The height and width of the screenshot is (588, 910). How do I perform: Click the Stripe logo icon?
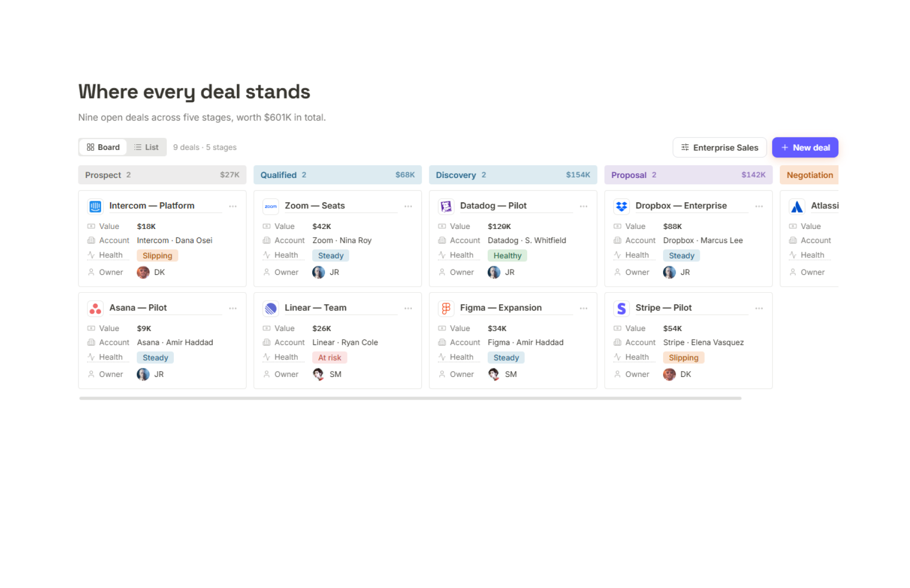[621, 308]
